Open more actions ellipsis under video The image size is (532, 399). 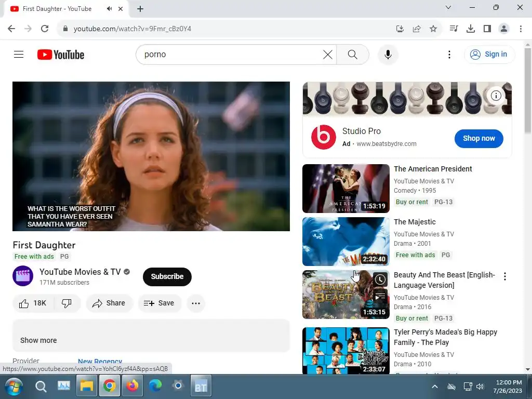[x=196, y=303]
